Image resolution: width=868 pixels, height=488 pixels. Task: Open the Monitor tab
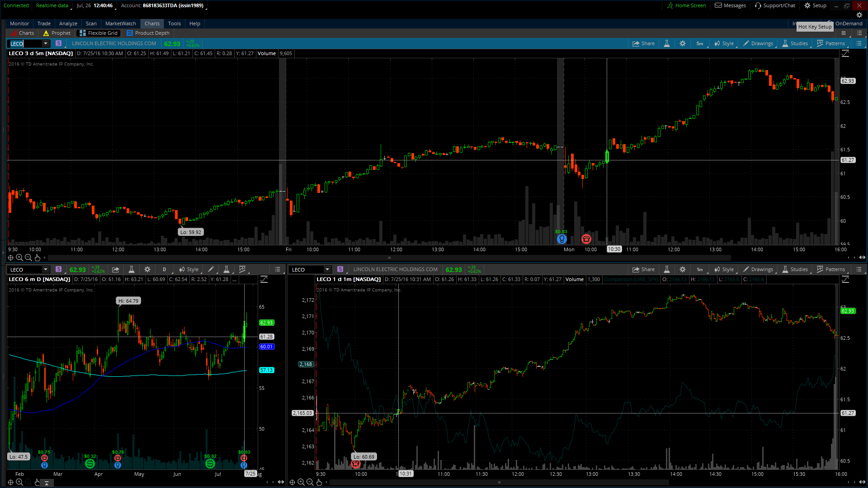click(x=19, y=23)
